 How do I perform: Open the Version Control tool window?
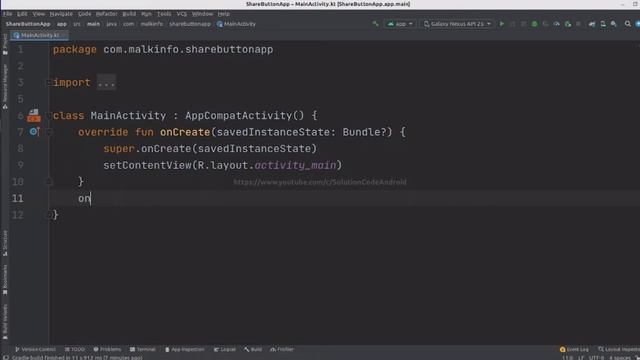click(35, 349)
